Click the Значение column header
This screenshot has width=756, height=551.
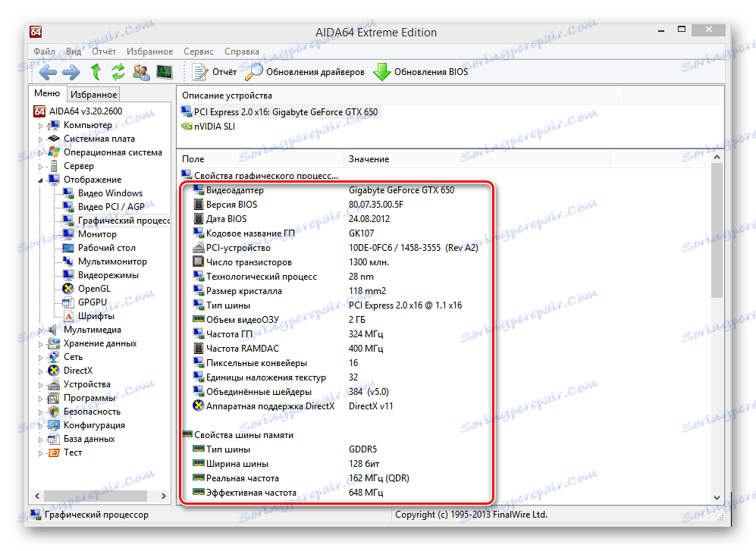[477, 159]
